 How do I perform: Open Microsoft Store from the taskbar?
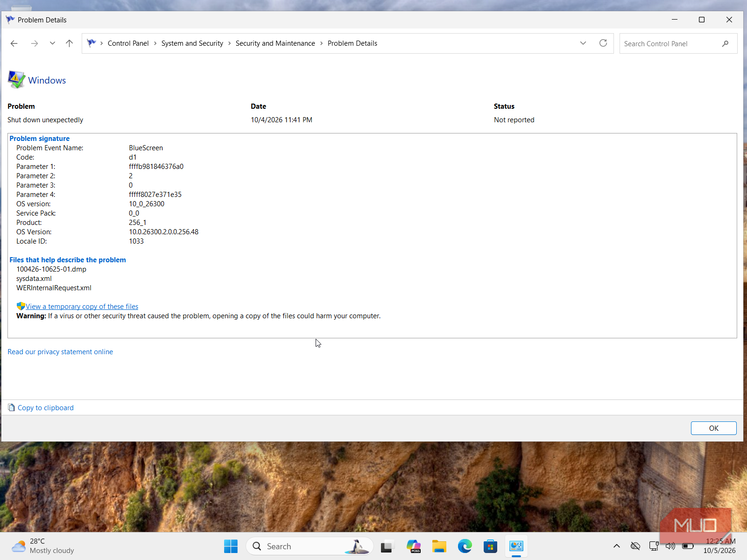tap(490, 546)
